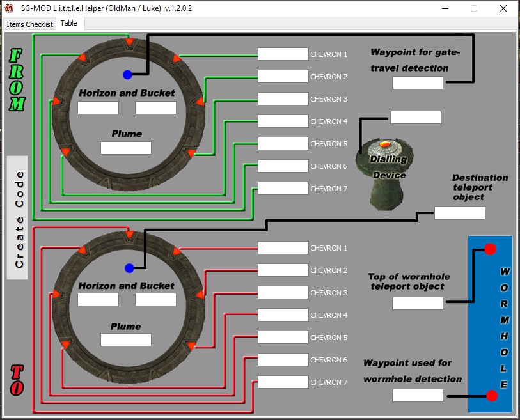The height and width of the screenshot is (420, 520).
Task: Click the FROM gate Chevron 2 field
Action: pos(283,77)
